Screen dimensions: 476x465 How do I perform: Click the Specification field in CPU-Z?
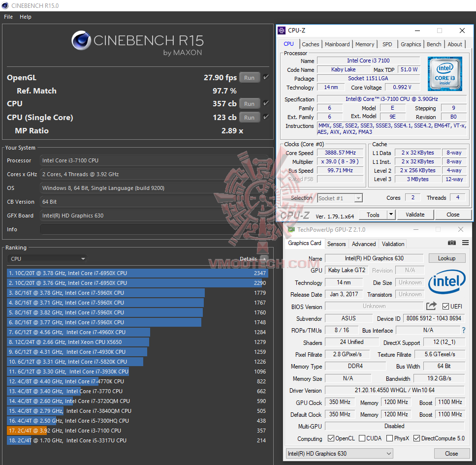(x=392, y=99)
